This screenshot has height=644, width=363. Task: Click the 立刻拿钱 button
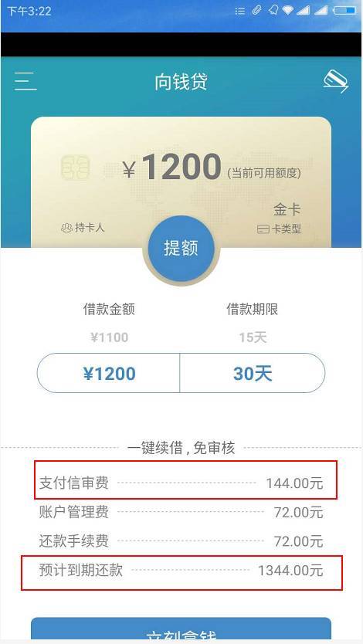click(x=181, y=630)
